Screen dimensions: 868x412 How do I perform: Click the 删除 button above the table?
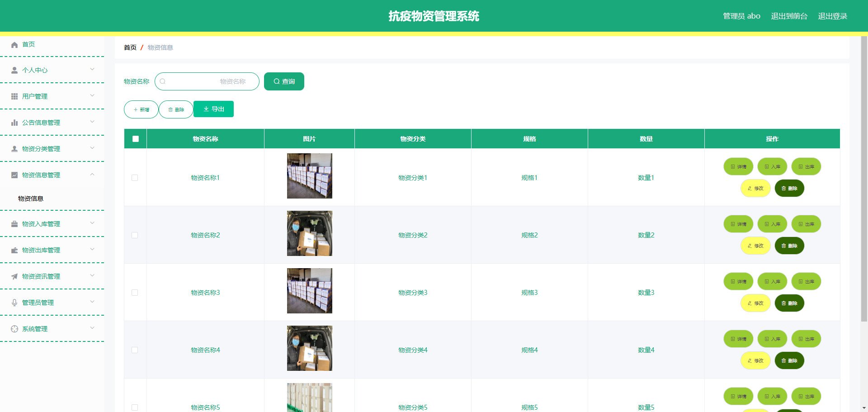point(176,109)
